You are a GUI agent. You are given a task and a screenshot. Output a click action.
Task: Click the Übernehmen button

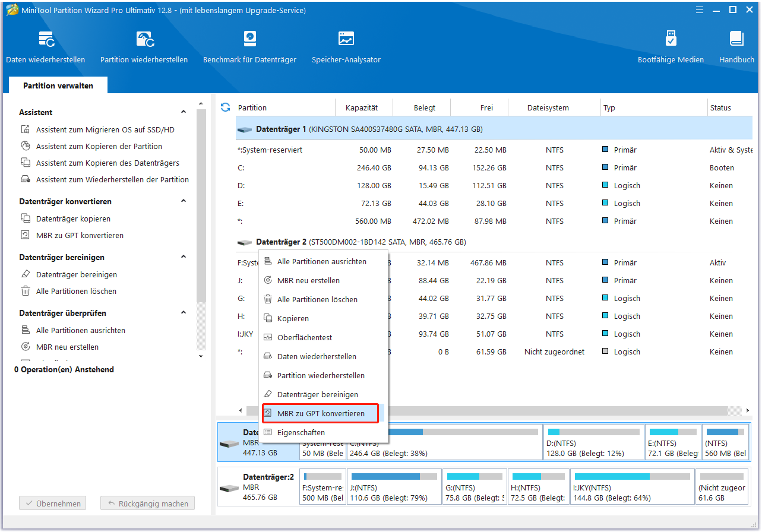[x=53, y=503]
